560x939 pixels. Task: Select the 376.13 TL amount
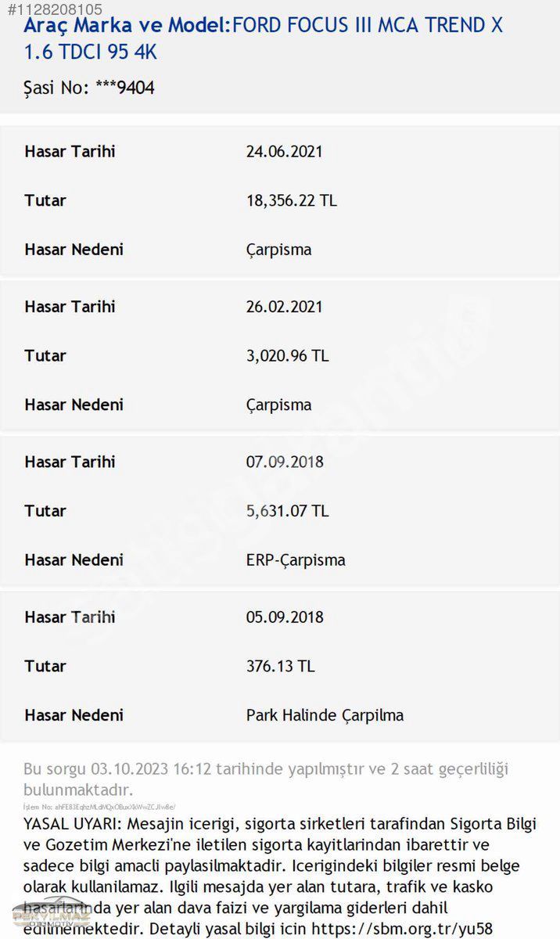point(280,666)
